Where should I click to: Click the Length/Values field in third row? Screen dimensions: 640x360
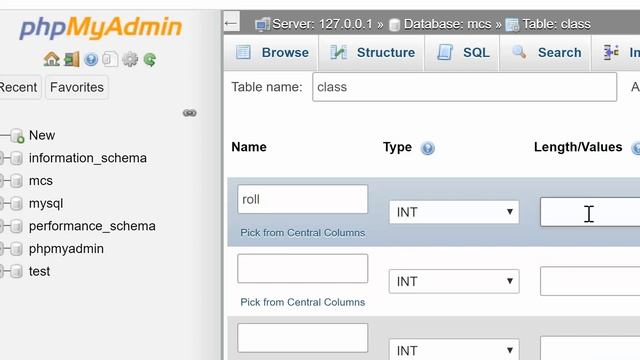click(590, 348)
